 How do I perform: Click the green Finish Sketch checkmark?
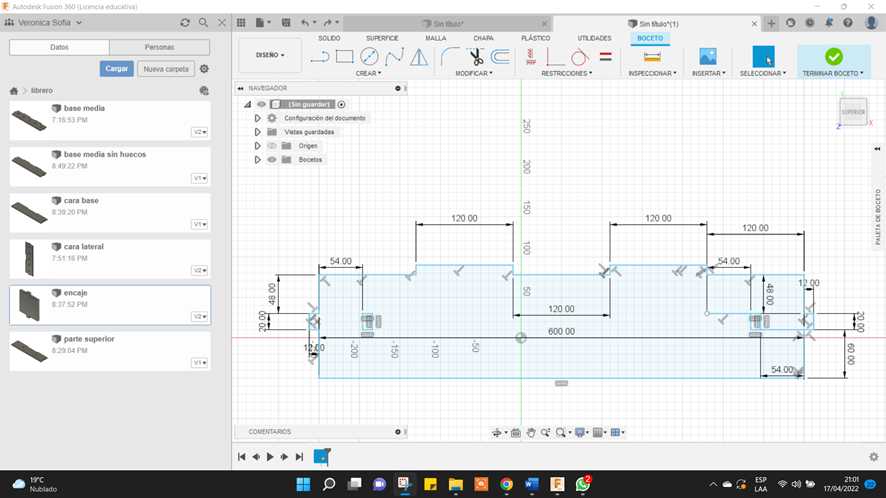pos(833,57)
